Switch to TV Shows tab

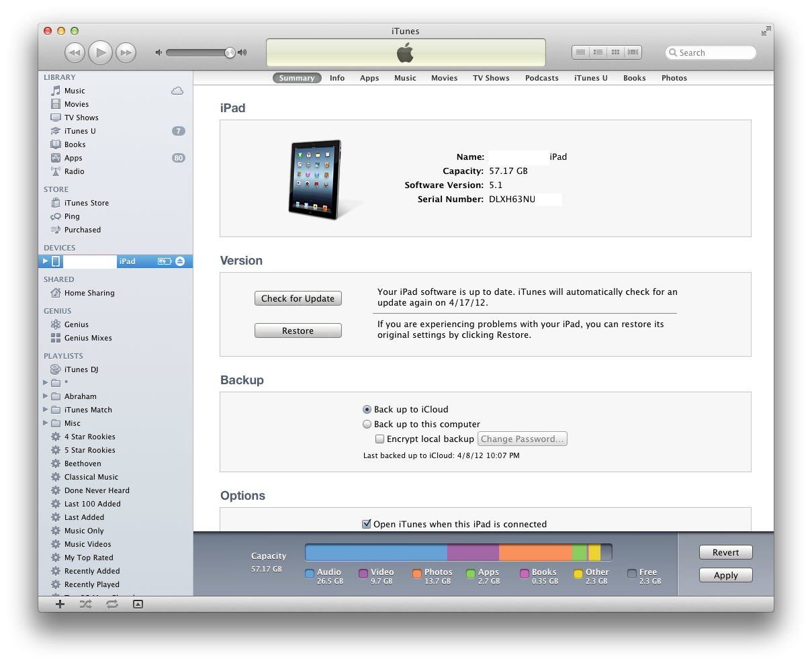pos(491,78)
